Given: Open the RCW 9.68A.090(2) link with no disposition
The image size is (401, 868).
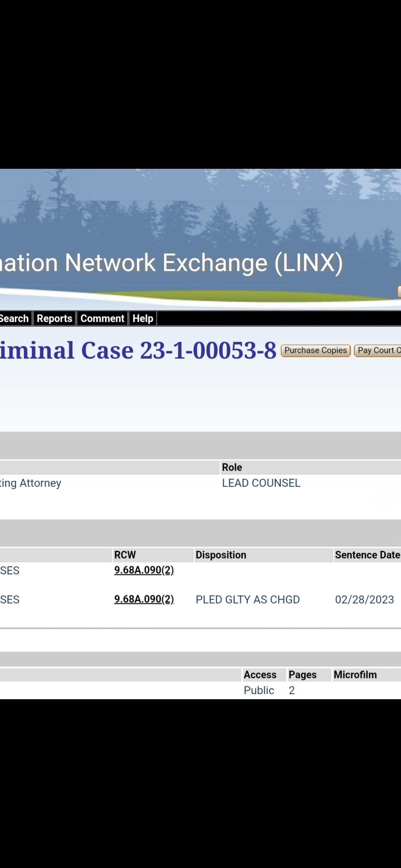Looking at the screenshot, I should pyautogui.click(x=144, y=570).
